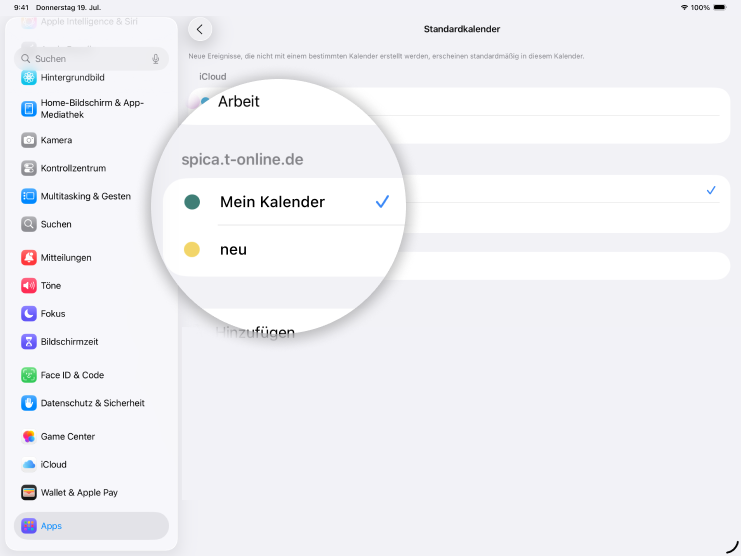Tap the green Mein Kalender color dot
Image resolution: width=741 pixels, height=556 pixels.
pos(193,202)
